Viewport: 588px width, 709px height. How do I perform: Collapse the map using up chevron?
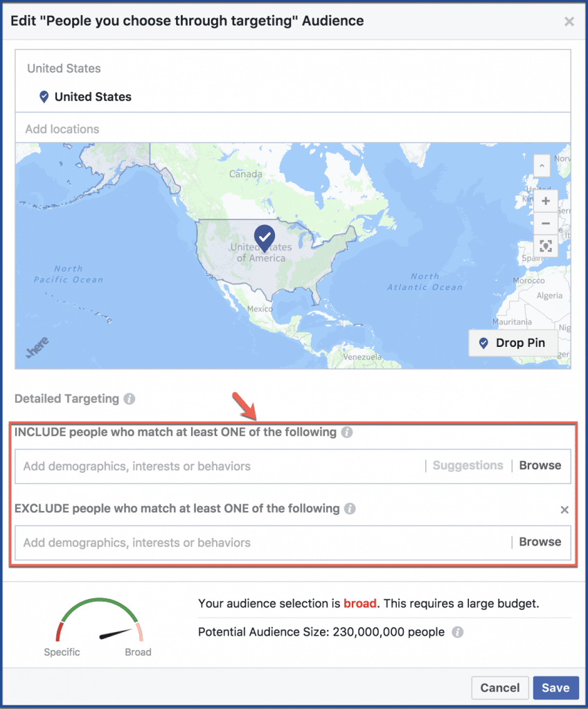[x=542, y=165]
